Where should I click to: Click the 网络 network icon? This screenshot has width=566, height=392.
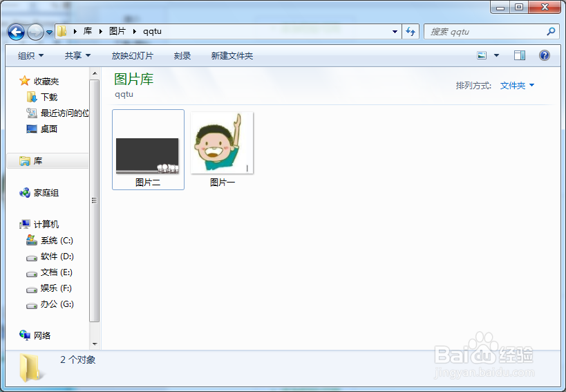pos(25,335)
